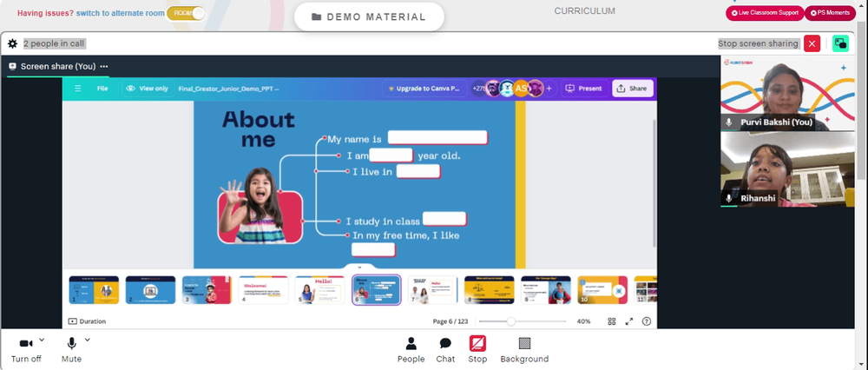Select slide thumbnail 1
This screenshot has height=370, width=868.
tap(94, 290)
